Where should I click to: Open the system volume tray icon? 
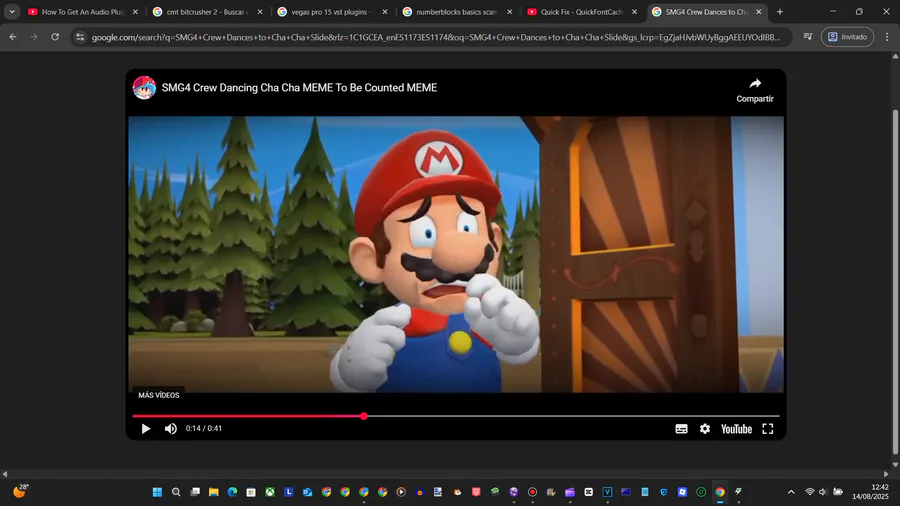[823, 492]
